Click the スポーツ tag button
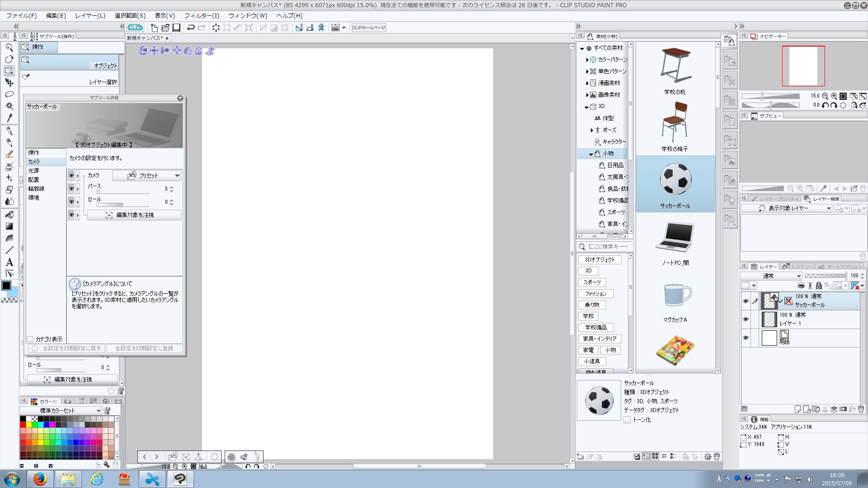 pyautogui.click(x=592, y=282)
